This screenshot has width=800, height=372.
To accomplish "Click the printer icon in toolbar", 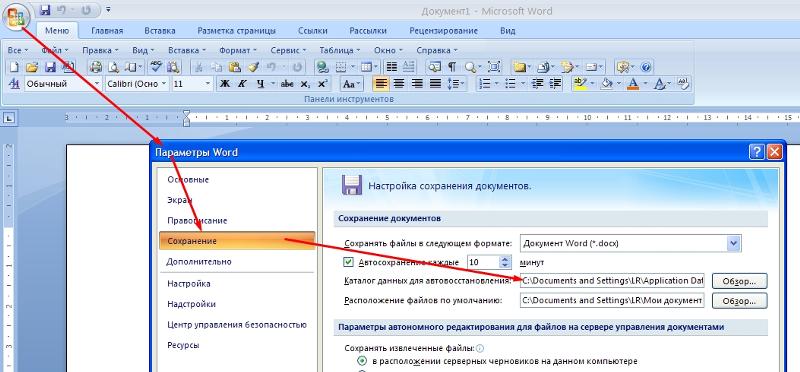I will (96, 67).
